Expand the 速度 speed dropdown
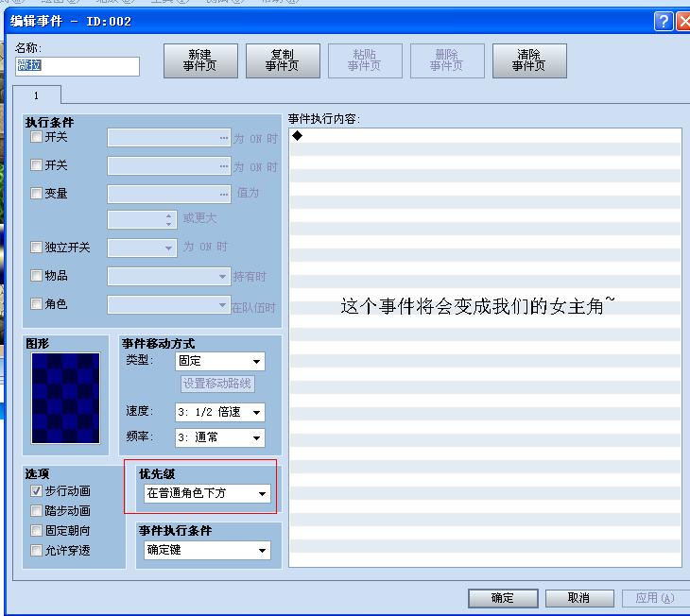690x616 pixels. click(x=220, y=412)
